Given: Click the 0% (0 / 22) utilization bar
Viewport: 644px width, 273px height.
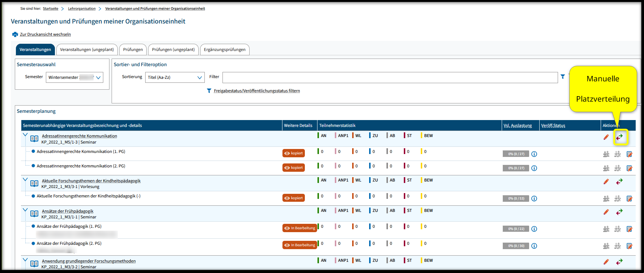Looking at the screenshot, I should coord(516,229).
